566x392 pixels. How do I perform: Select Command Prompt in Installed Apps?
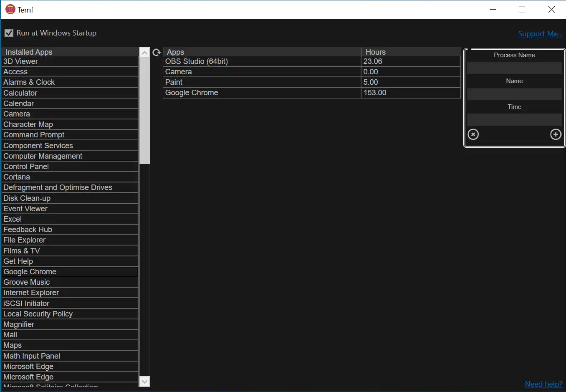[70, 135]
